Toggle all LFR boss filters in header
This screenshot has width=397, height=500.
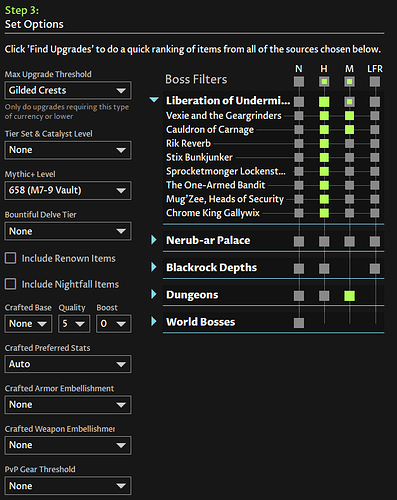tap(375, 81)
